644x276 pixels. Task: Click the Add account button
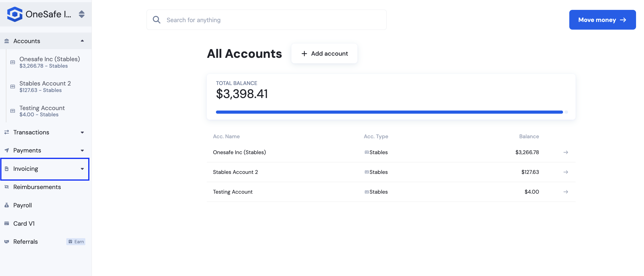coord(324,53)
